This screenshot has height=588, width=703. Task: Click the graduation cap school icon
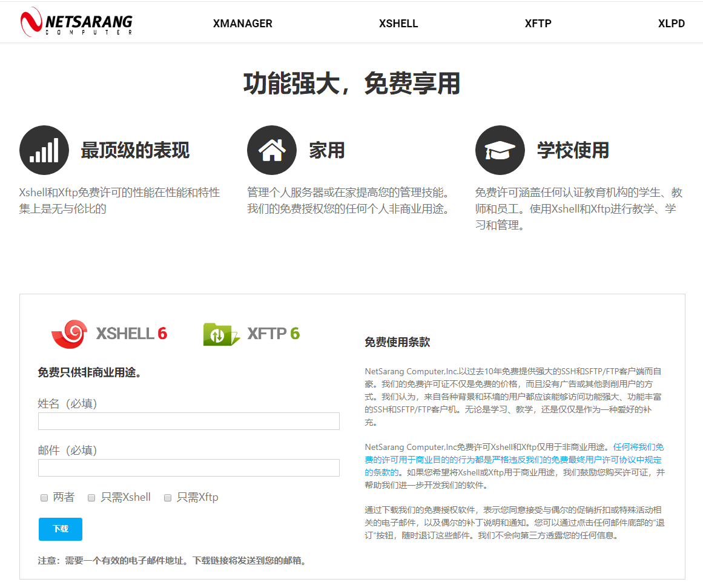500,150
